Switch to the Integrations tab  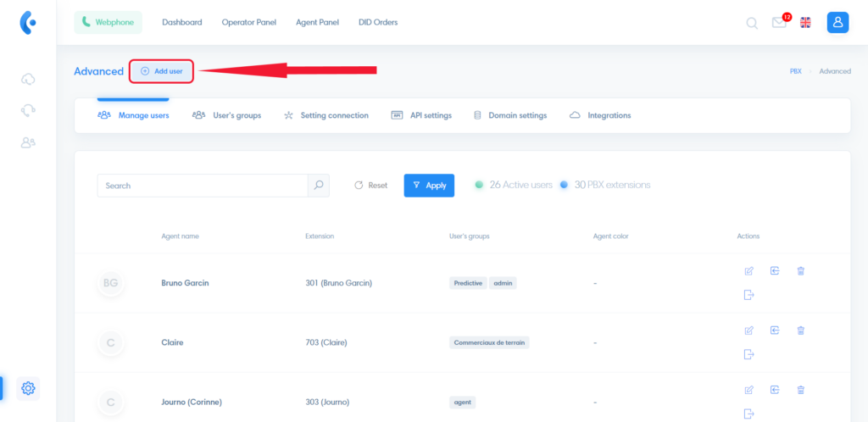click(601, 115)
